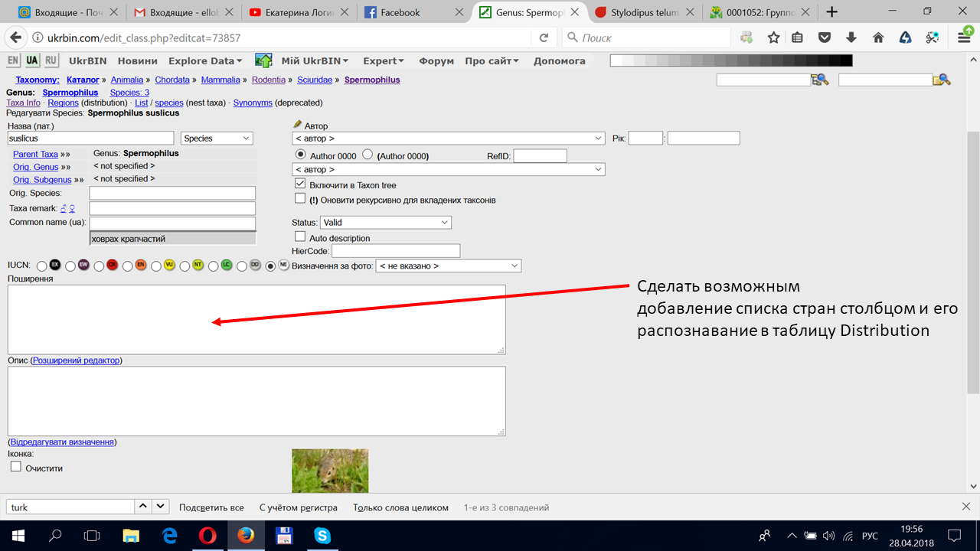Click the Pocket icon in browser toolbar

[825, 37]
